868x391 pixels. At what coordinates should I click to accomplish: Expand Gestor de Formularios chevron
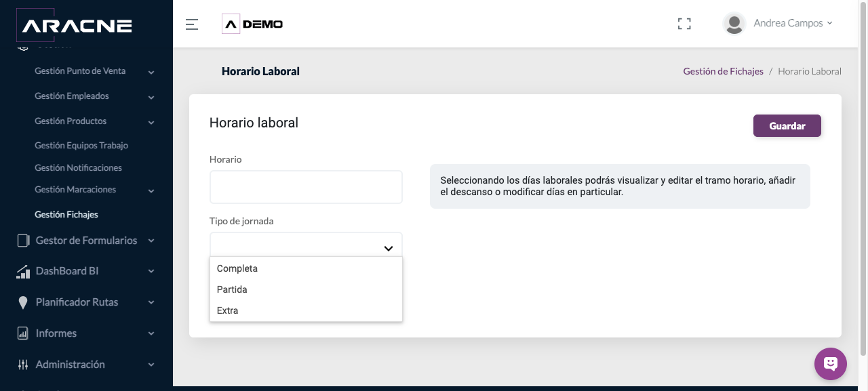[x=151, y=241]
